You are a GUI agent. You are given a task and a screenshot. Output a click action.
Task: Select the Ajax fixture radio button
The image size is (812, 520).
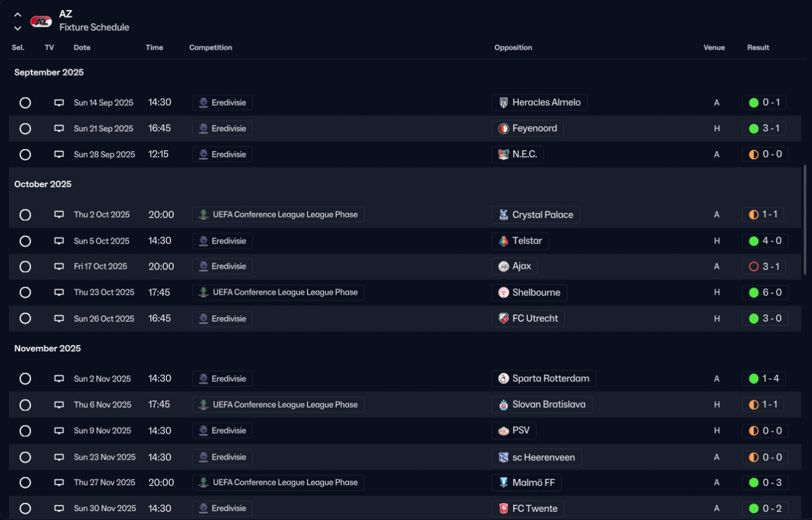coord(25,267)
